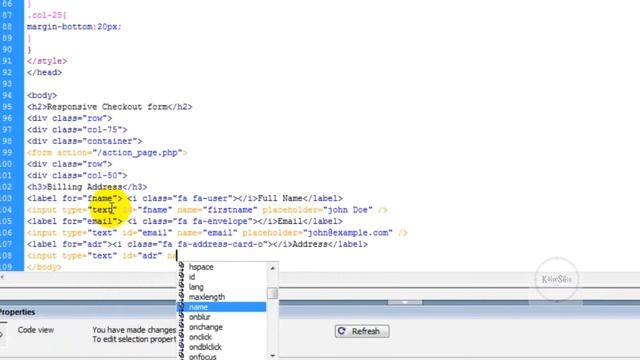Pick 'ondblclick' from the suggestion list

tap(222, 347)
